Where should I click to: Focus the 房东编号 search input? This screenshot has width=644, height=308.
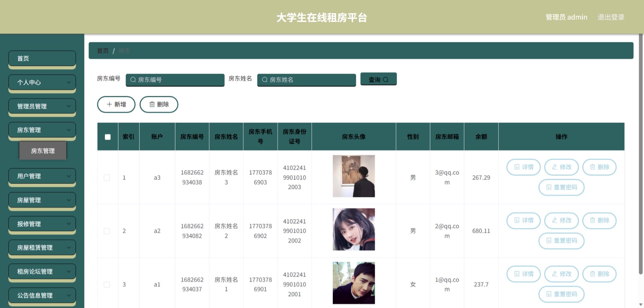(175, 80)
